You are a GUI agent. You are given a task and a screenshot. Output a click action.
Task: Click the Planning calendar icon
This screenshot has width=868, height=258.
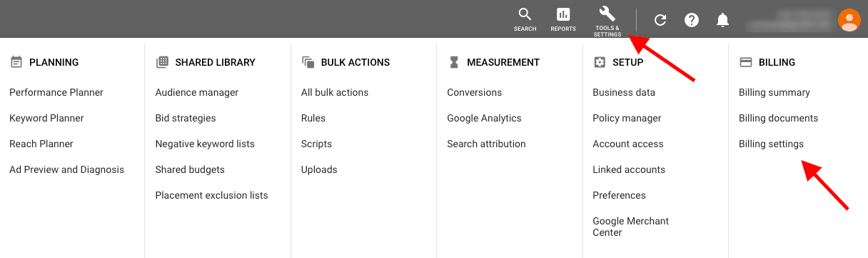[x=16, y=62]
